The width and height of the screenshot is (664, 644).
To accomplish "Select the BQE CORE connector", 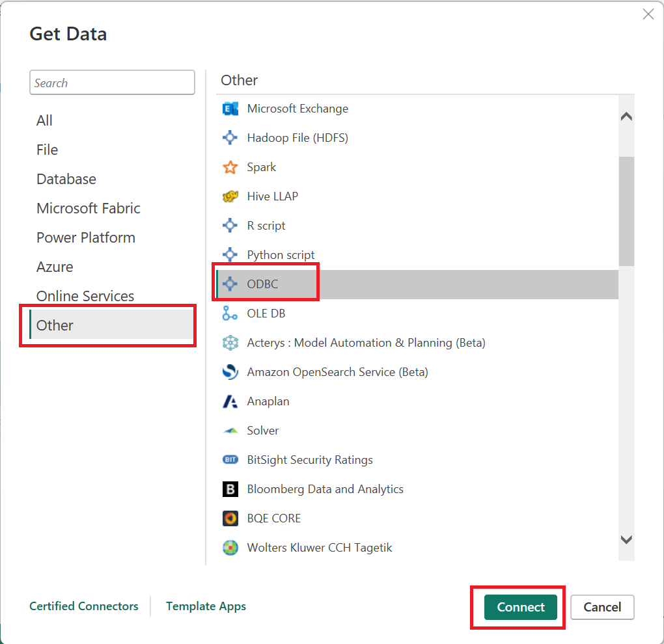I will tap(274, 518).
